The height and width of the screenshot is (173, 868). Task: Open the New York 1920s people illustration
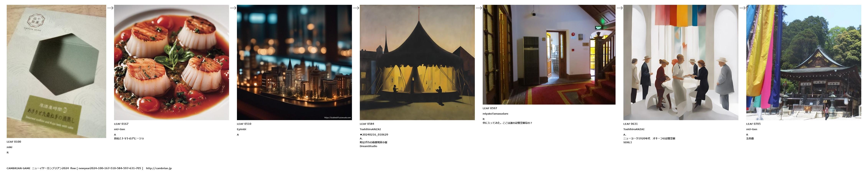tap(681, 62)
